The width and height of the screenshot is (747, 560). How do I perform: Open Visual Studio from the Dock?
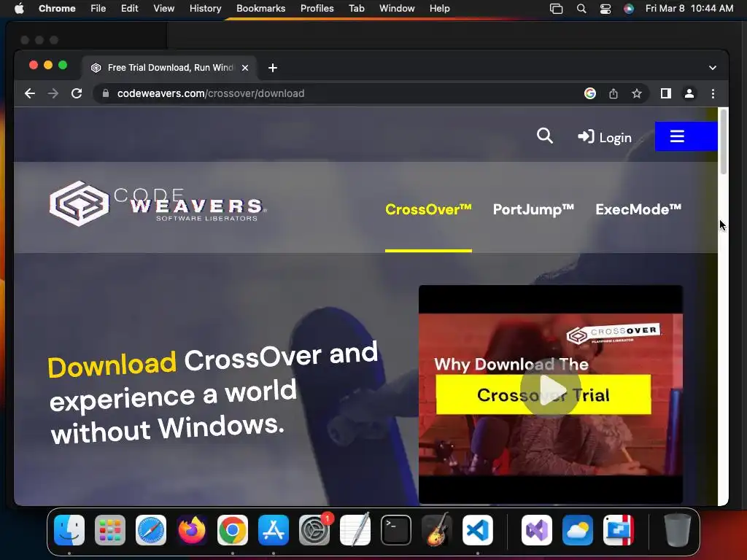(537, 530)
